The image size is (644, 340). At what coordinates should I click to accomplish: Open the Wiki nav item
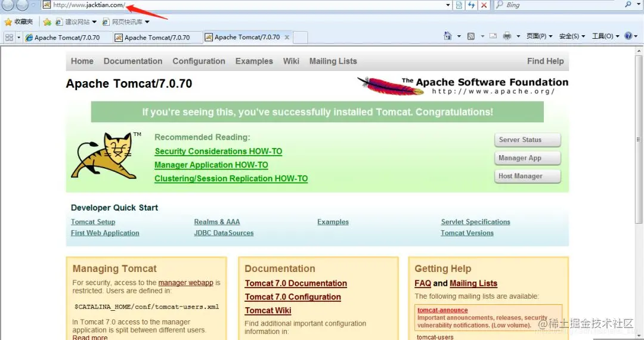pyautogui.click(x=291, y=61)
